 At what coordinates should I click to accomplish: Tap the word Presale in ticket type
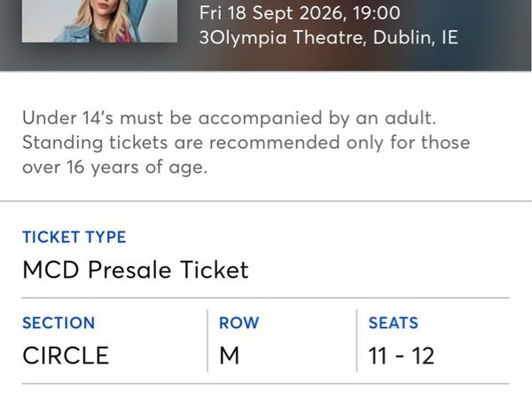[x=139, y=270]
